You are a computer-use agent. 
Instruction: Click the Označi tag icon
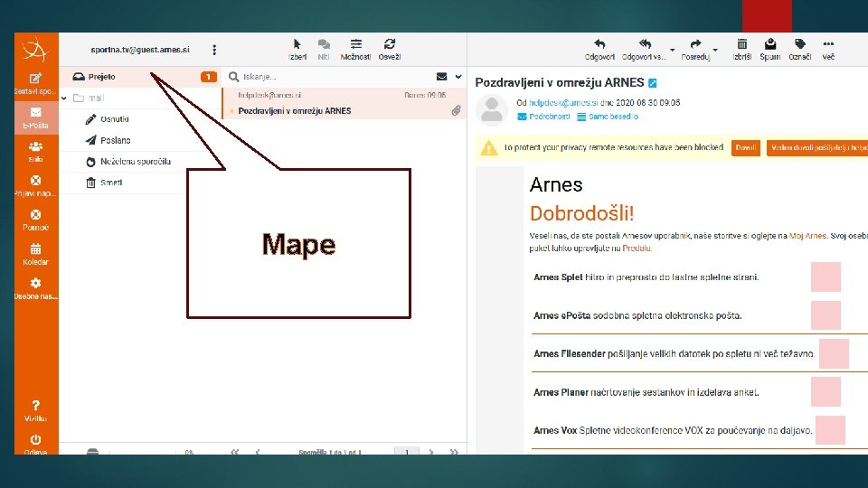pos(800,44)
